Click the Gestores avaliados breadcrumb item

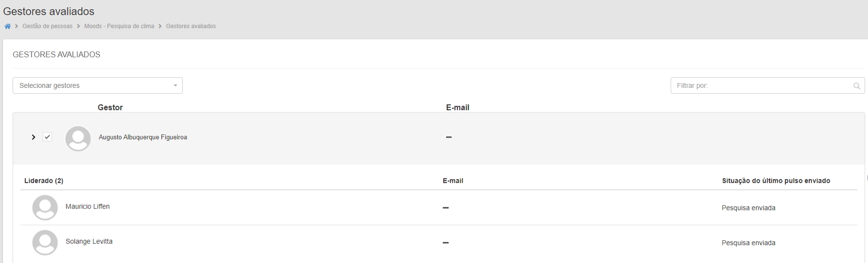point(191,26)
